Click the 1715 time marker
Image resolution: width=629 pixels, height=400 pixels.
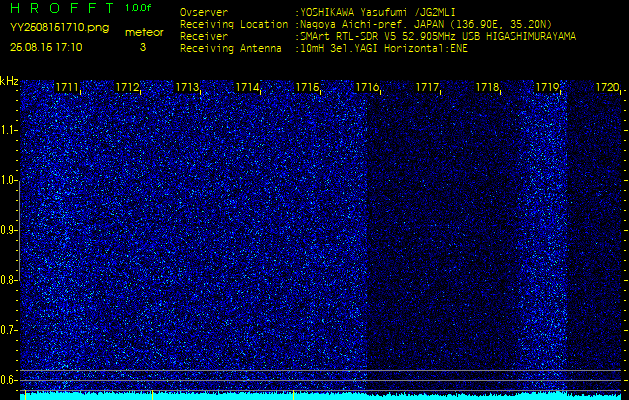[x=307, y=87]
